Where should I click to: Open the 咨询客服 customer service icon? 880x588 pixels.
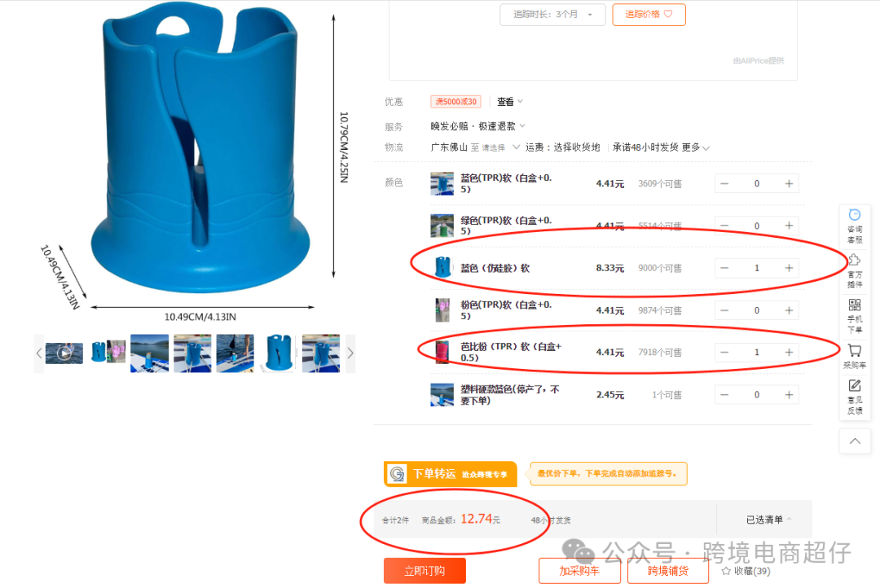(855, 215)
